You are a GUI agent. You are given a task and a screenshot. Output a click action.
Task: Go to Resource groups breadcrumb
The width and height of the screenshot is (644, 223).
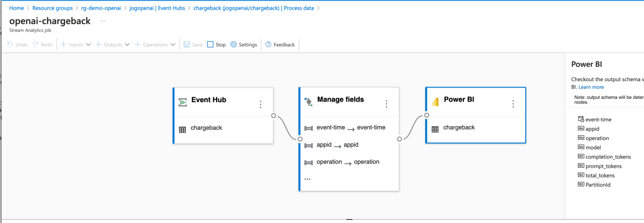[54, 8]
